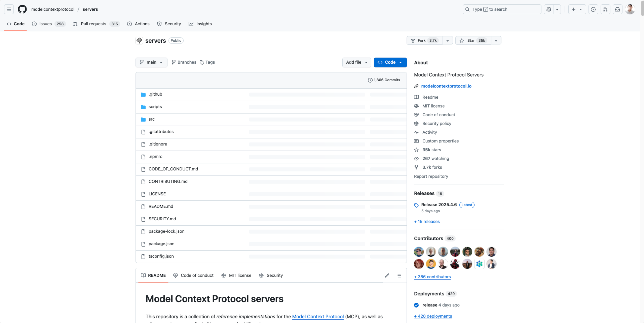Open the Copilot icon in header
The height and width of the screenshot is (323, 644).
pyautogui.click(x=549, y=9)
